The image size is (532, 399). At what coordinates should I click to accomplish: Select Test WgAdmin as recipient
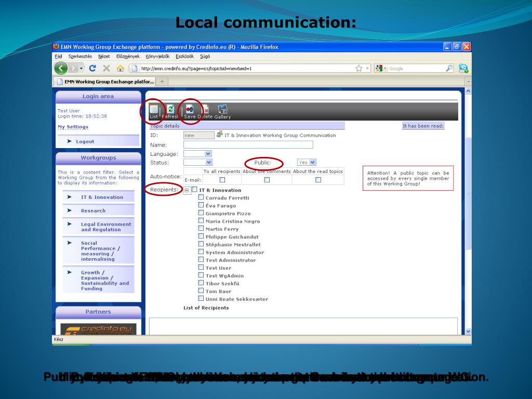pyautogui.click(x=201, y=275)
